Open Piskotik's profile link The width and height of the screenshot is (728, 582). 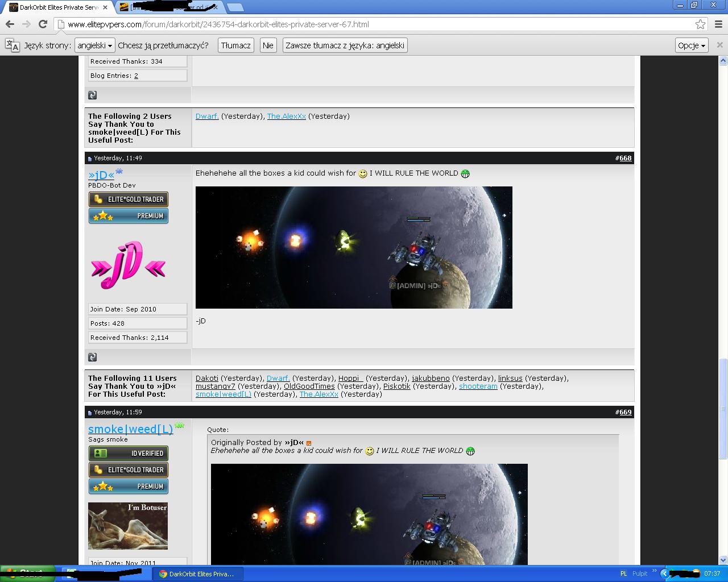tap(397, 386)
